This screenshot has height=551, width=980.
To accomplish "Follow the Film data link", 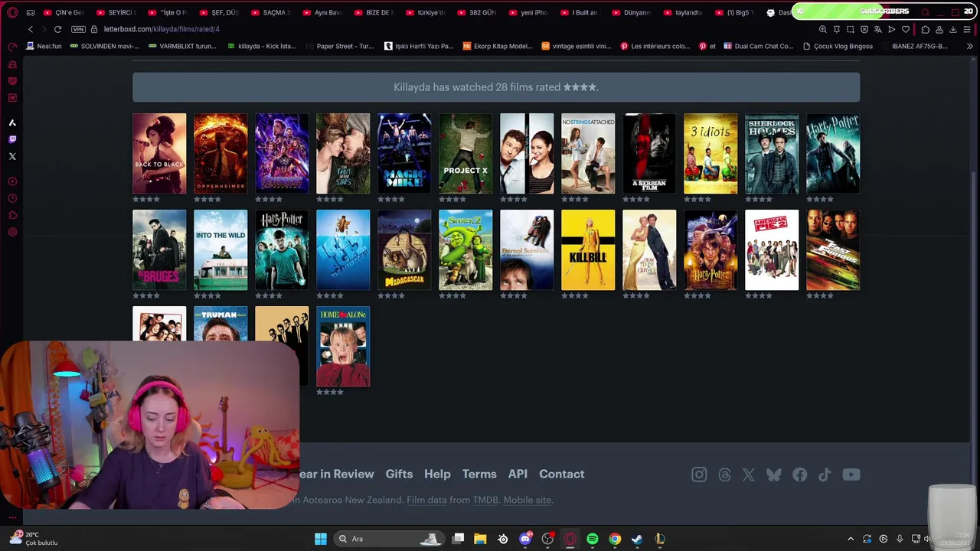I will (426, 500).
